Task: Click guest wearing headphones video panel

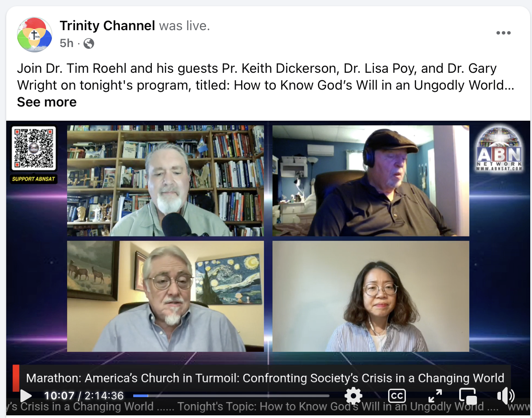Action: (371, 181)
